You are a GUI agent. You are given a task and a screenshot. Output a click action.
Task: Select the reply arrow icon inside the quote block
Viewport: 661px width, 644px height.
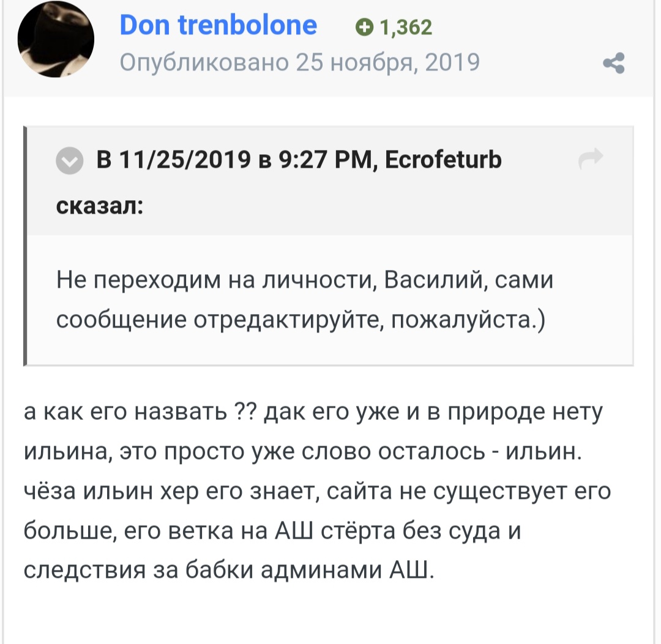pos(591,158)
